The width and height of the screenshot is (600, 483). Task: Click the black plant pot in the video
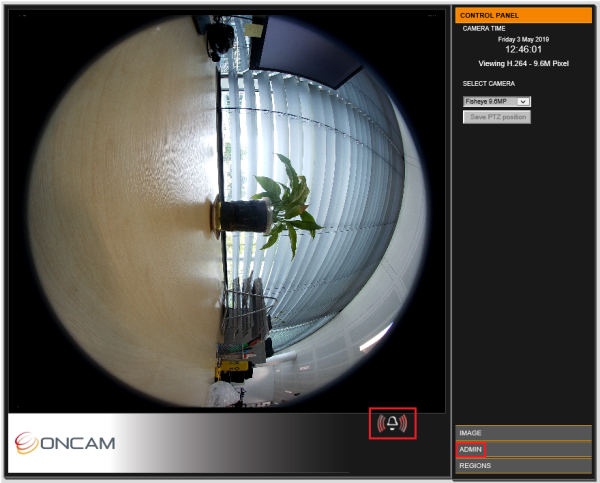point(245,215)
